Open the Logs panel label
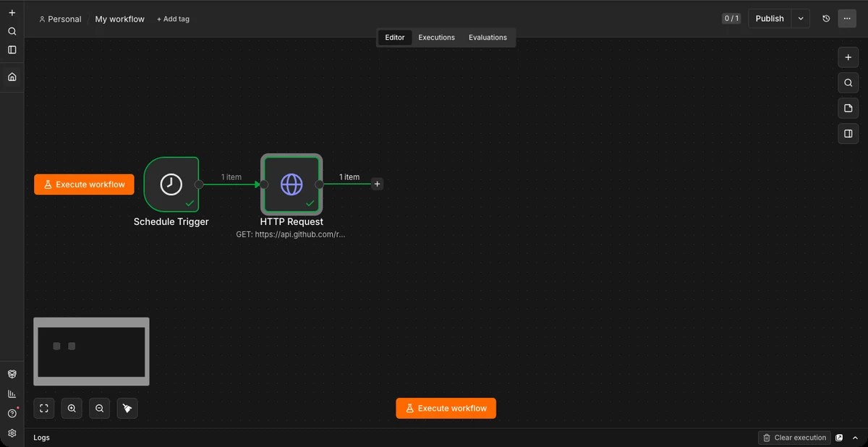 pos(42,438)
